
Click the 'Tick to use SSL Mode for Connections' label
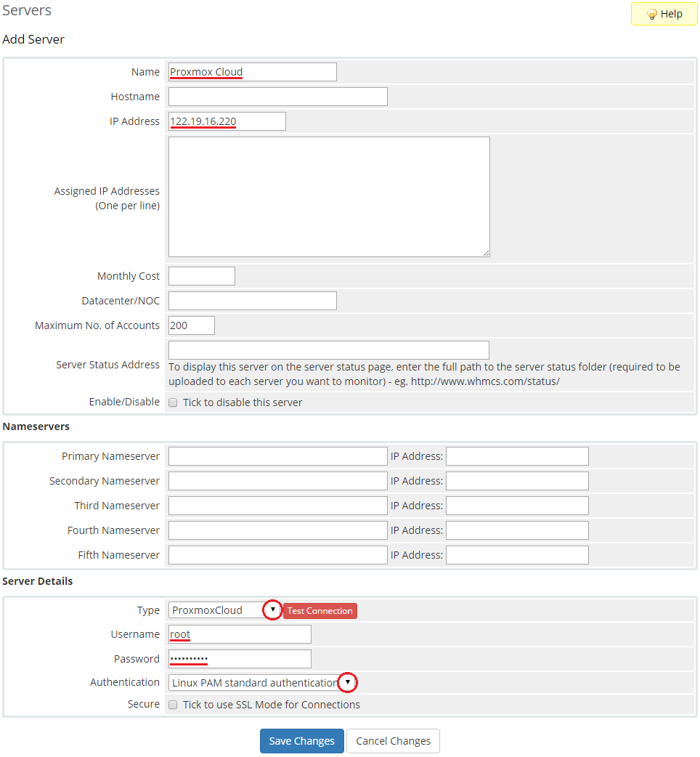pos(272,705)
